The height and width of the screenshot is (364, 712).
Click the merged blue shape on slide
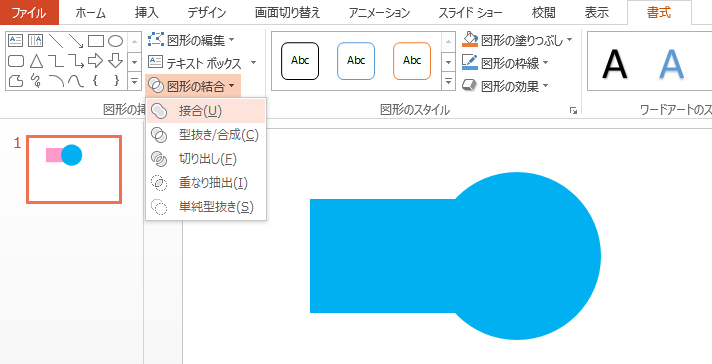(x=455, y=256)
